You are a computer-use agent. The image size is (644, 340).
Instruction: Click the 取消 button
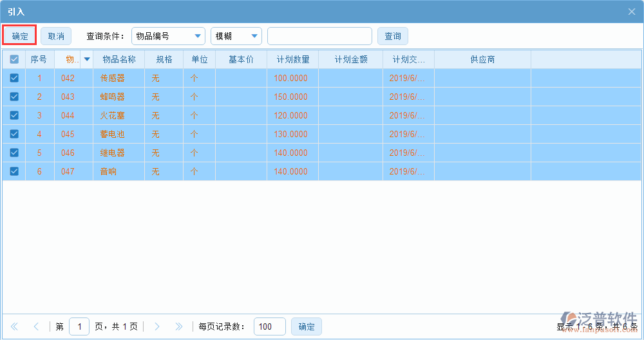pyautogui.click(x=56, y=36)
